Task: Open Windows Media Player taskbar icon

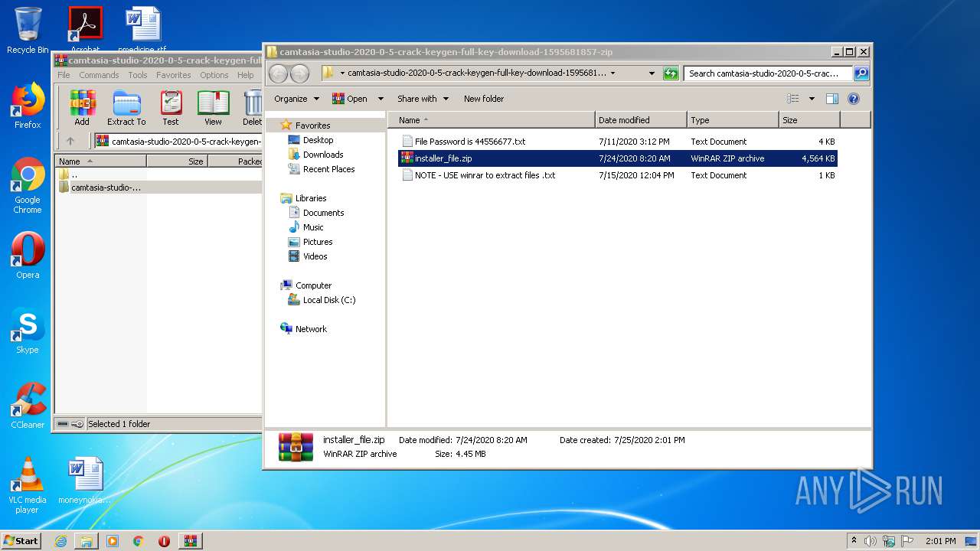Action: point(113,541)
